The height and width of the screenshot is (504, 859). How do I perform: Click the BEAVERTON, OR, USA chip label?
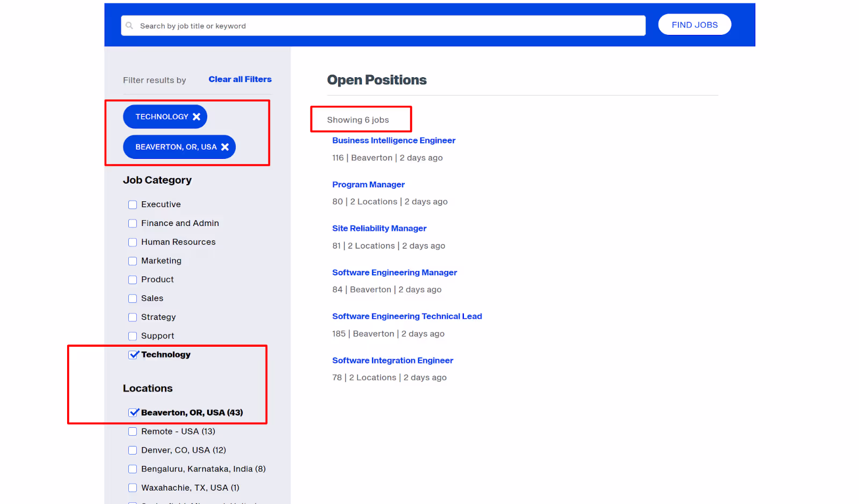point(176,147)
